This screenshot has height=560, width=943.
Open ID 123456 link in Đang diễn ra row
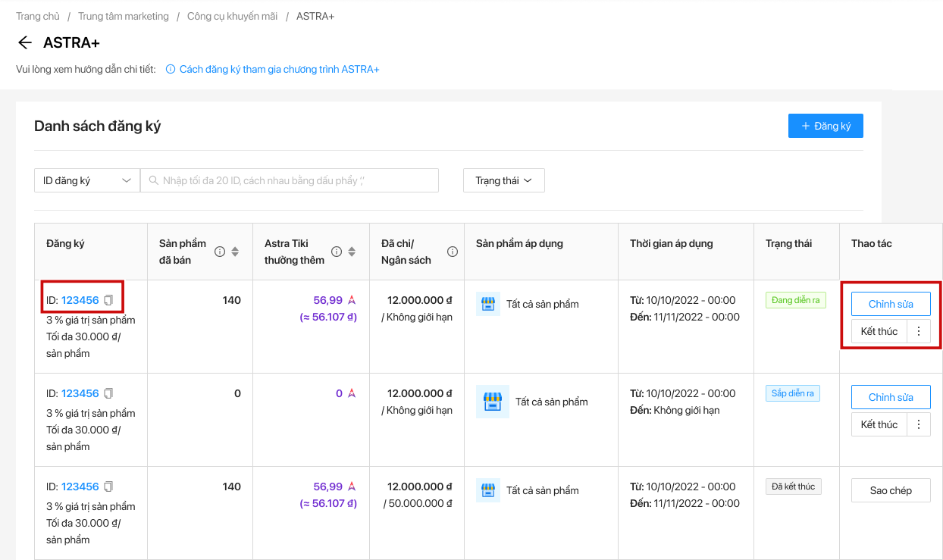point(80,300)
